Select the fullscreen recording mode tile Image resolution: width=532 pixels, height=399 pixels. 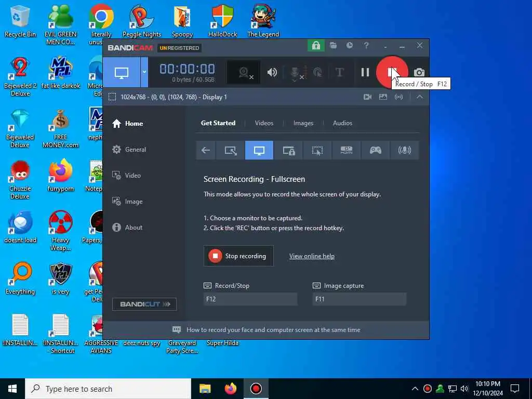[x=259, y=150]
